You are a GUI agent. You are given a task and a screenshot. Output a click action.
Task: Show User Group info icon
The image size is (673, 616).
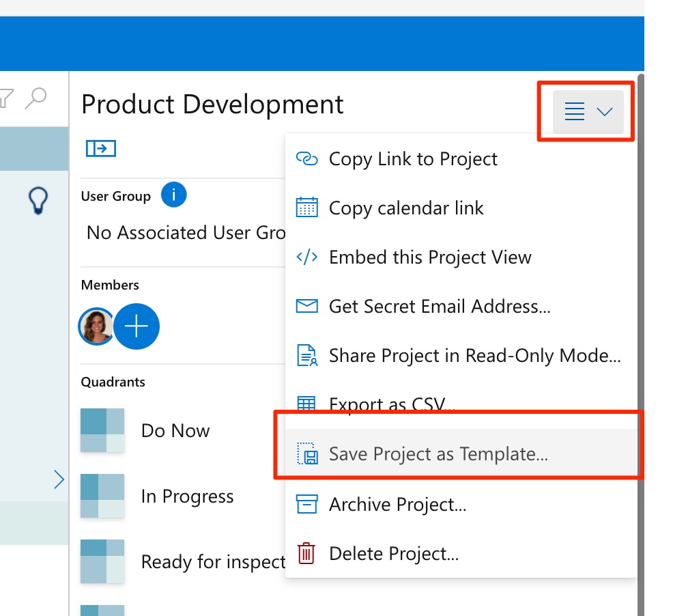(173, 195)
